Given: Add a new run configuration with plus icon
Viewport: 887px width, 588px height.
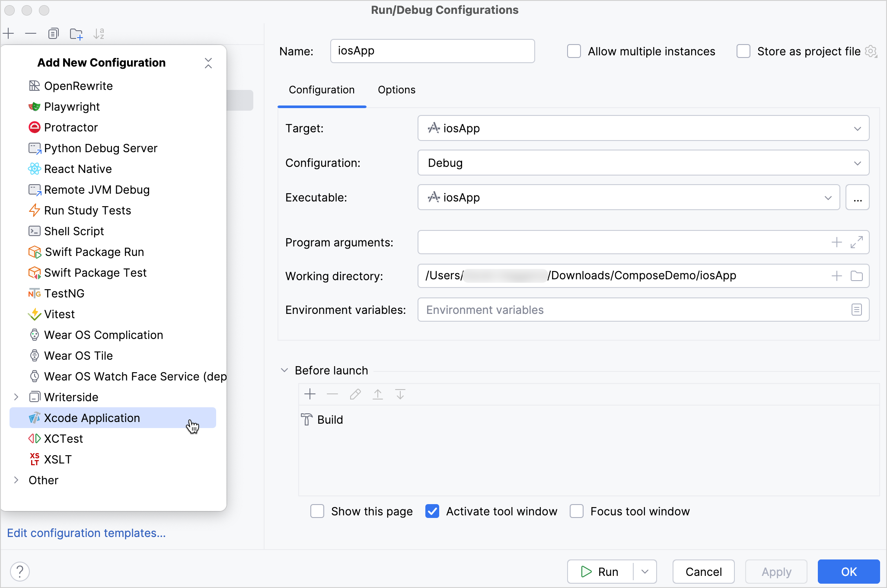Looking at the screenshot, I should 9,33.
